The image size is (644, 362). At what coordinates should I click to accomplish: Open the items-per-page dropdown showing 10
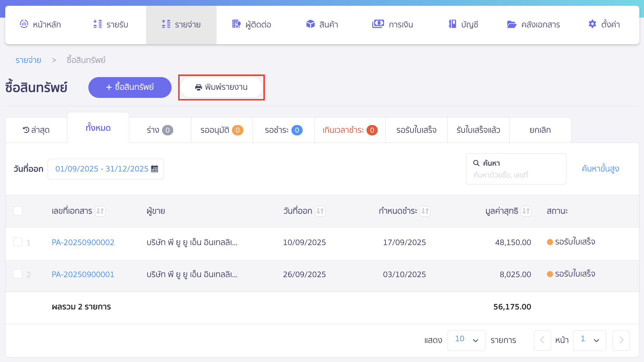[x=466, y=340]
